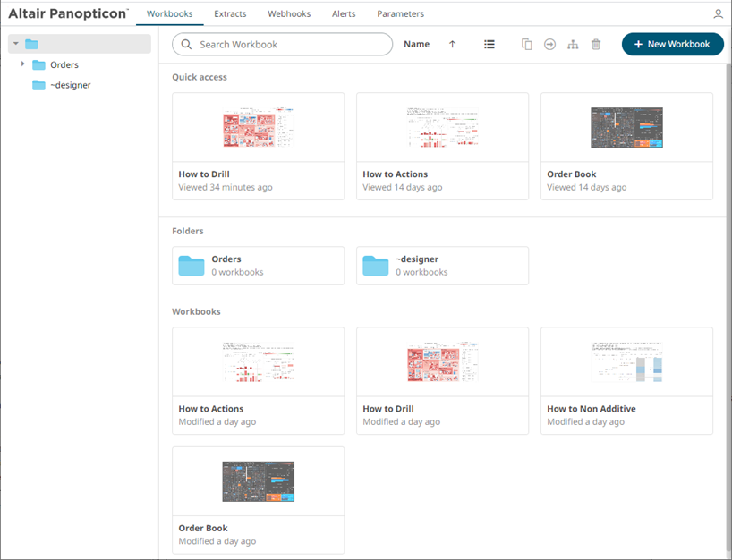
Task: Open the Alerts tab
Action: (344, 13)
